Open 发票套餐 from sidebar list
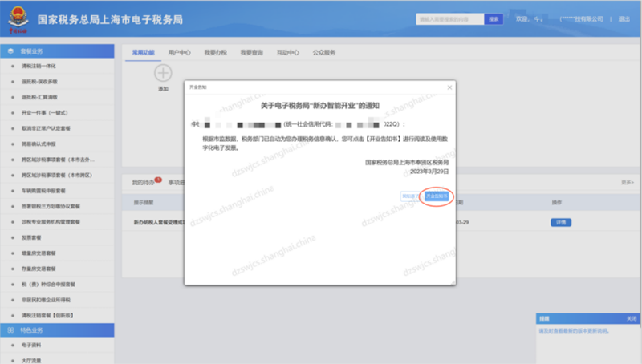Viewport: 642px width, 364px height. pos(33,238)
